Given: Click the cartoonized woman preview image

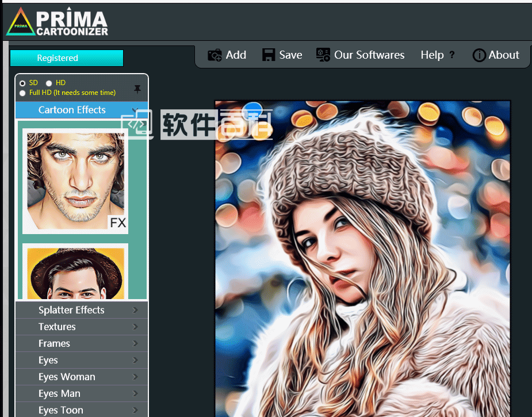Looking at the screenshot, I should click(362, 259).
